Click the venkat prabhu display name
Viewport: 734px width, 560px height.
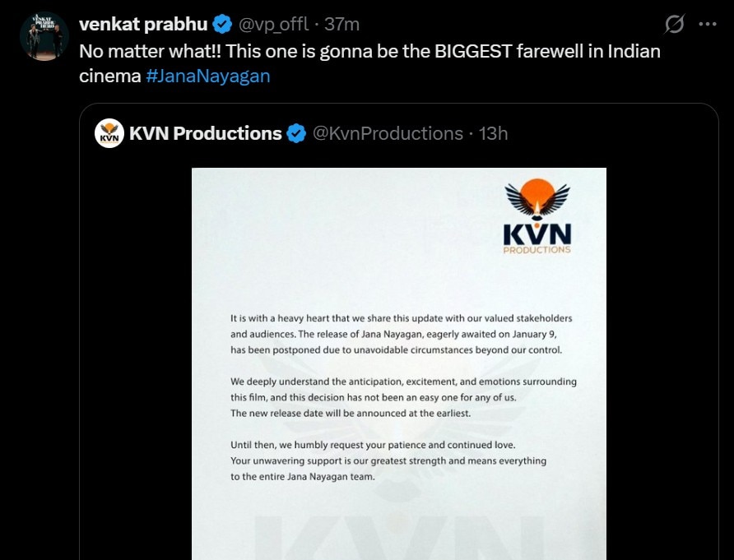[143, 25]
